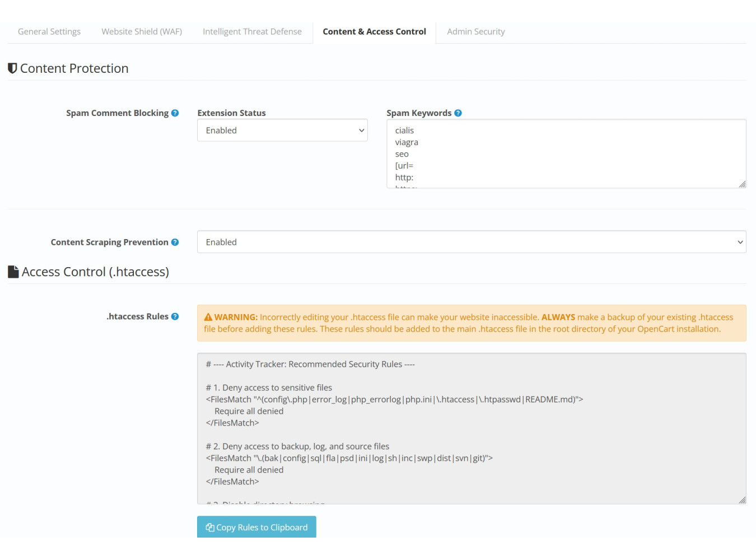The image size is (756, 560).
Task: Open the Admin Security tab
Action: (x=475, y=31)
